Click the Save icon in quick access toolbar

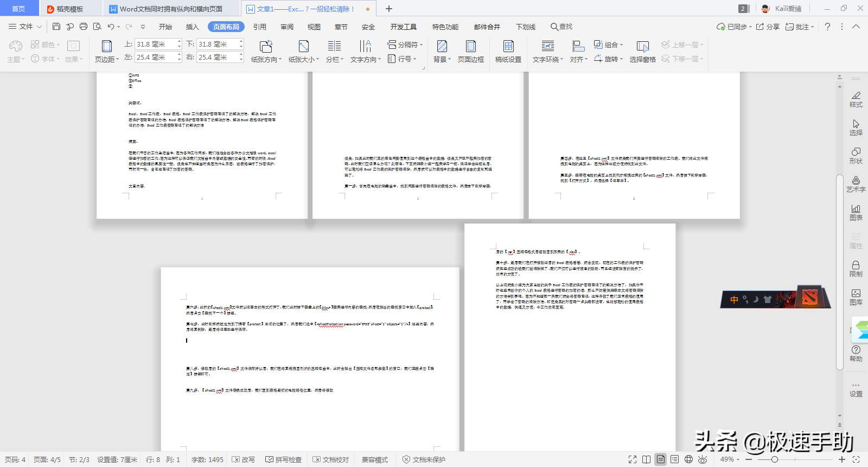coord(56,27)
